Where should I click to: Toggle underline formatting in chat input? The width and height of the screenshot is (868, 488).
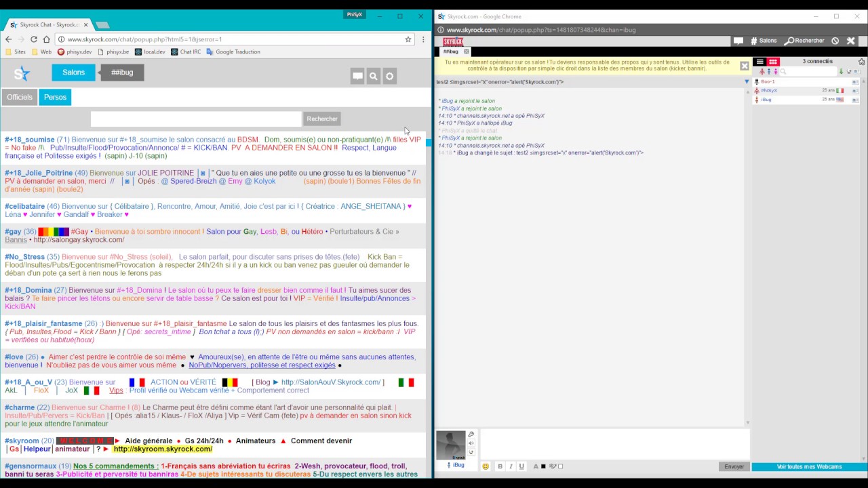click(x=521, y=466)
